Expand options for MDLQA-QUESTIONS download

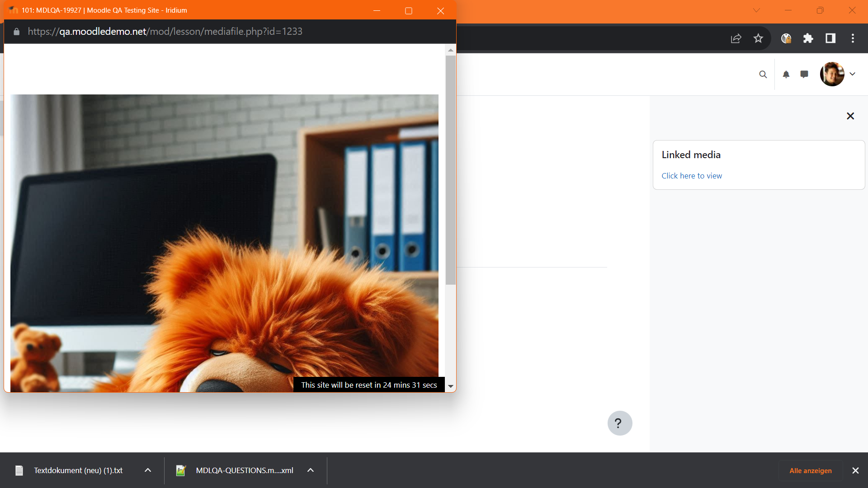(311, 470)
